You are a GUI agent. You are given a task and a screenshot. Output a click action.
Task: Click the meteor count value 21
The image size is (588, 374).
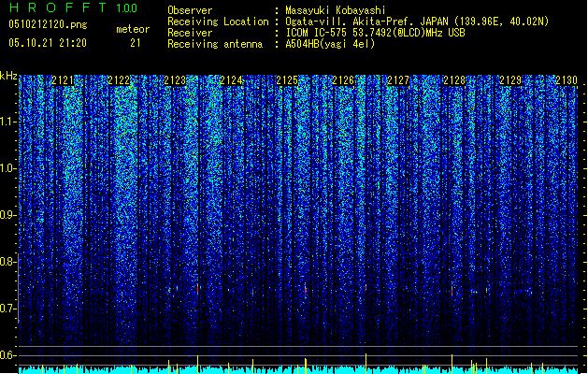point(136,43)
